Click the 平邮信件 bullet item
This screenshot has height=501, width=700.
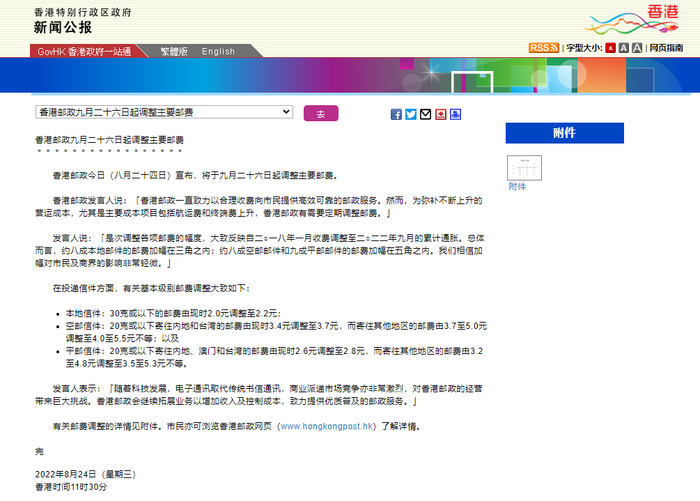pyautogui.click(x=274, y=357)
